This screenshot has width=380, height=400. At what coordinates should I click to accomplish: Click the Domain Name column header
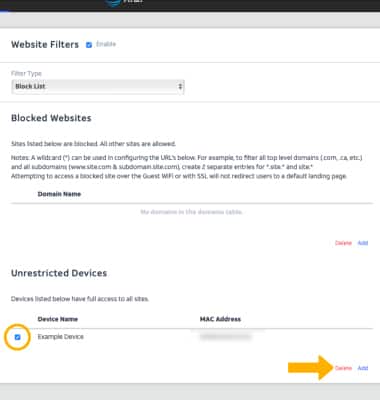tap(59, 194)
